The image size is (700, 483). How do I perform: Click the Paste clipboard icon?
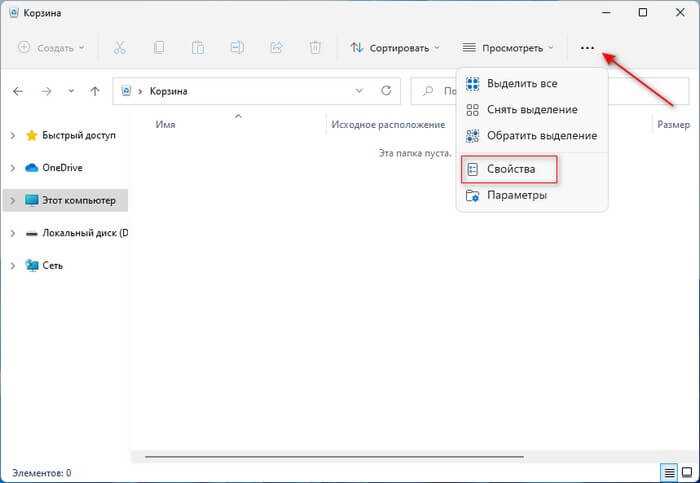click(198, 47)
